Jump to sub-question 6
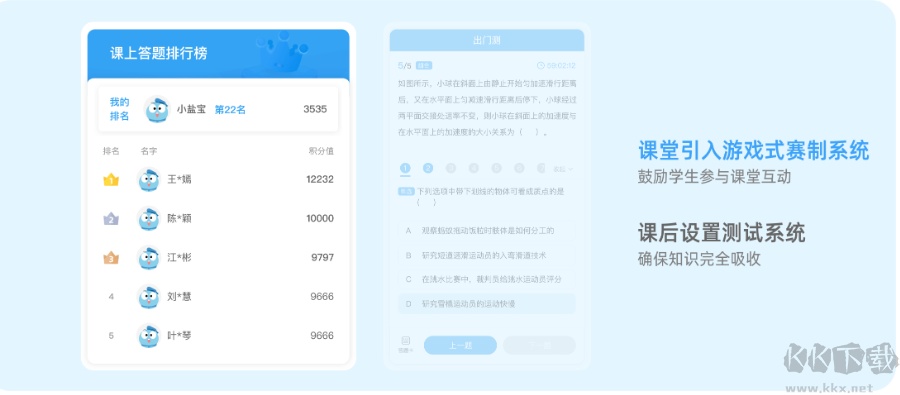 519,168
